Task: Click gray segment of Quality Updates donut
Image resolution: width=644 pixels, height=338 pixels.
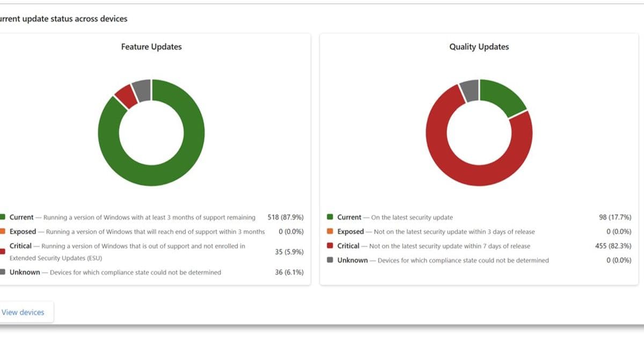Action: tap(470, 90)
